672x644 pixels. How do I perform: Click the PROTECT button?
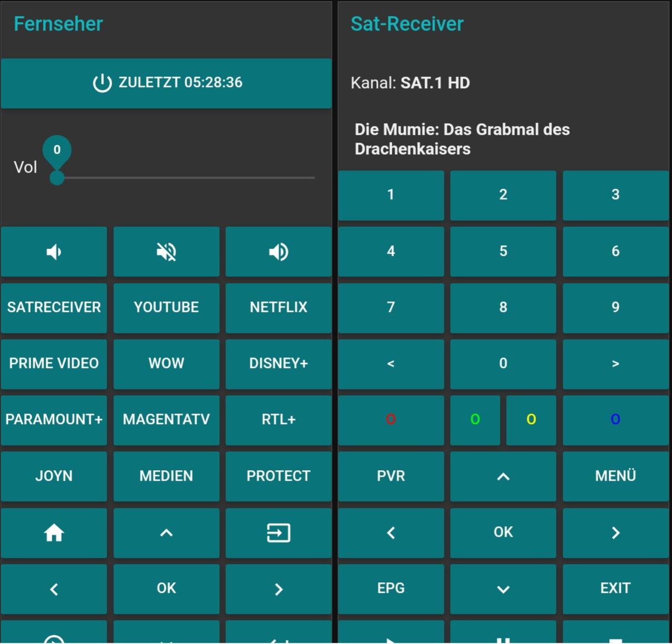pos(279,476)
